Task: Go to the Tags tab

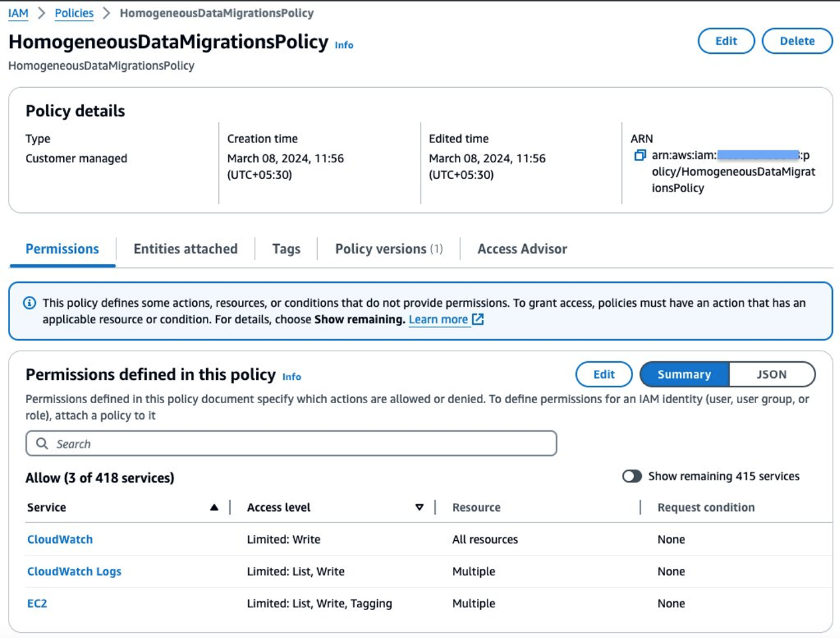Action: (286, 249)
